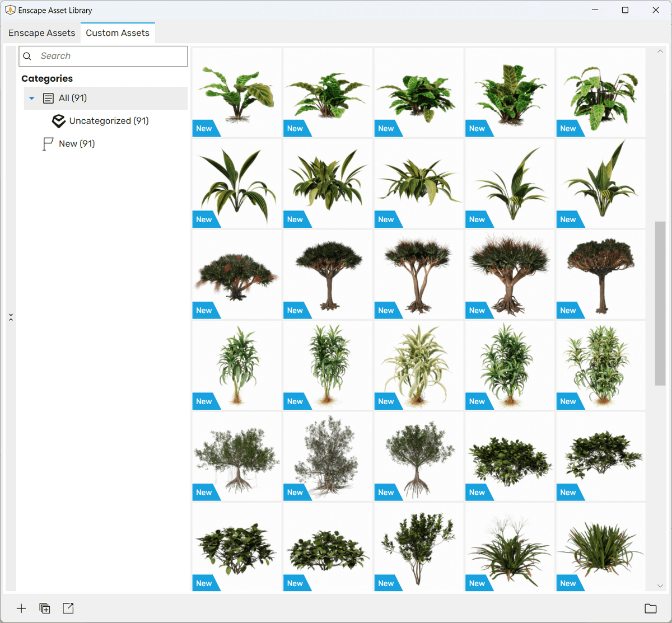672x623 pixels.
Task: Switch to the Enscape Assets tab
Action: (x=41, y=33)
